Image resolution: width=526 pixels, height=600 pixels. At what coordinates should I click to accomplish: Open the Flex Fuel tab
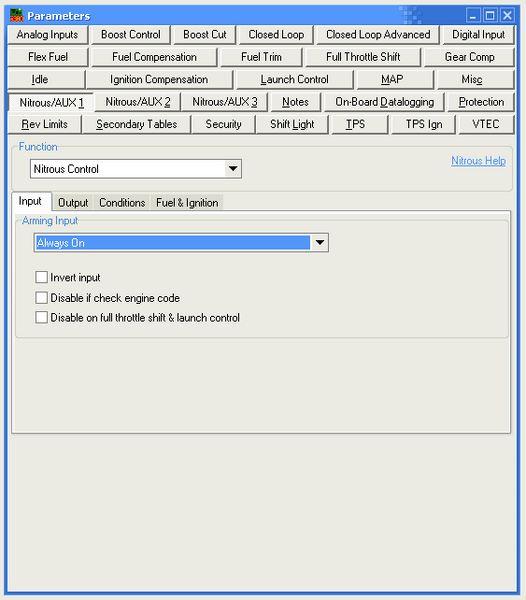[x=48, y=57]
